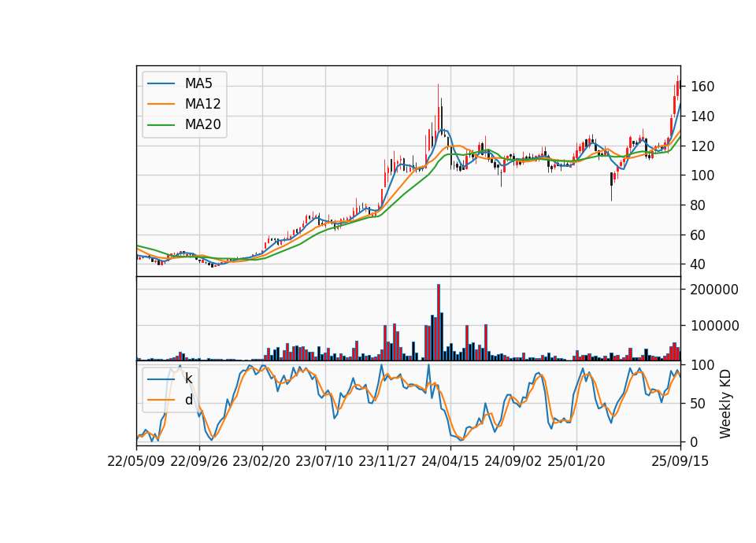Click the k legend entry
Screen dimensions: 756x543
[170, 379]
